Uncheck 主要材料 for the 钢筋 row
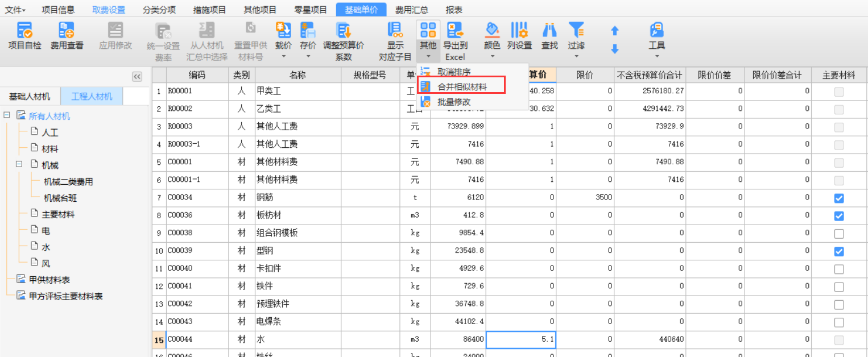 (838, 198)
